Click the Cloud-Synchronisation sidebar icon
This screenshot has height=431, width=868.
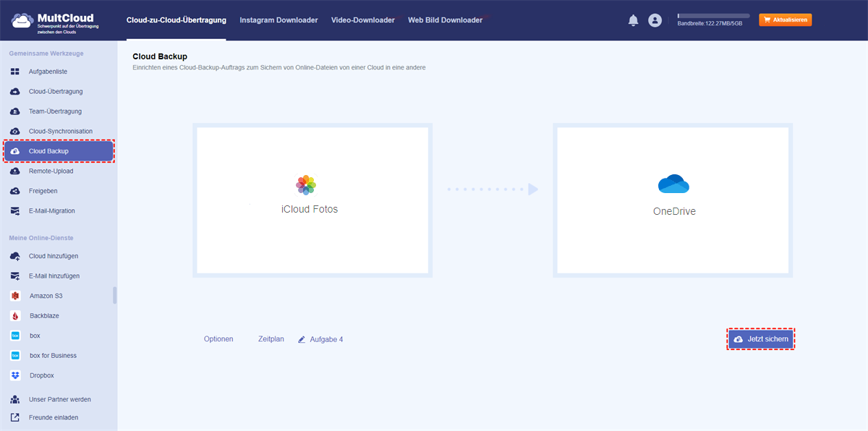click(x=15, y=132)
